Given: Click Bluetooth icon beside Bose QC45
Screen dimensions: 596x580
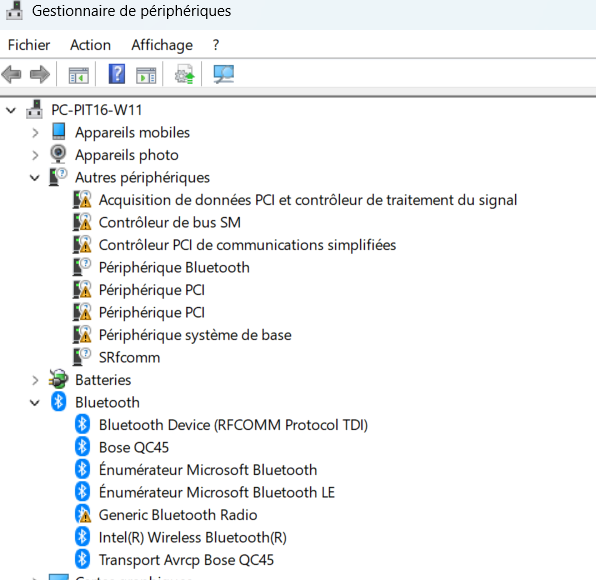Looking at the screenshot, I should pos(82,447).
